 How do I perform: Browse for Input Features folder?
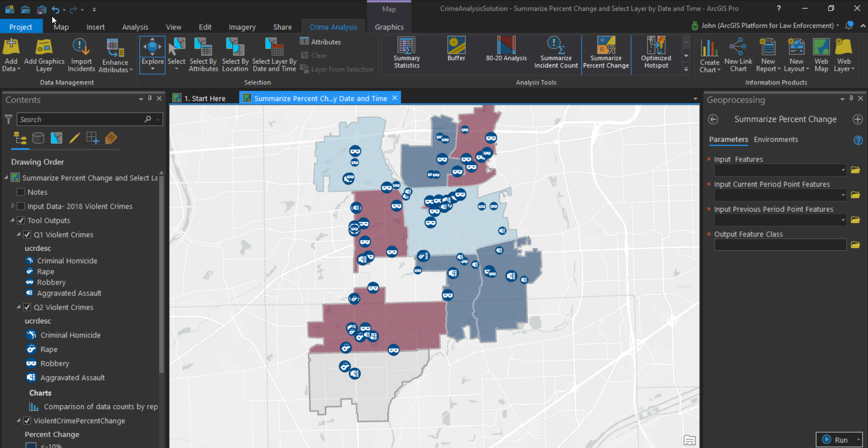point(855,170)
